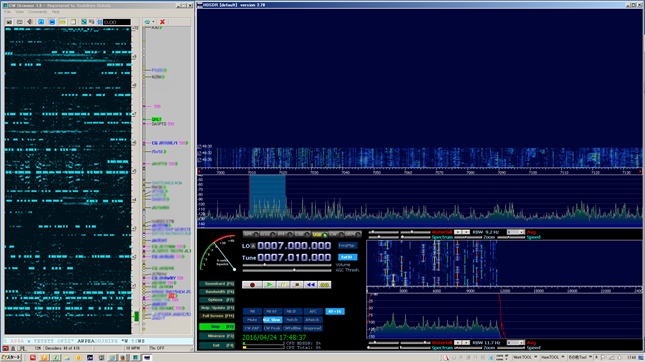Image resolution: width=645 pixels, height=362 pixels.
Task: Click the S-meter gauge
Action: tap(218, 253)
